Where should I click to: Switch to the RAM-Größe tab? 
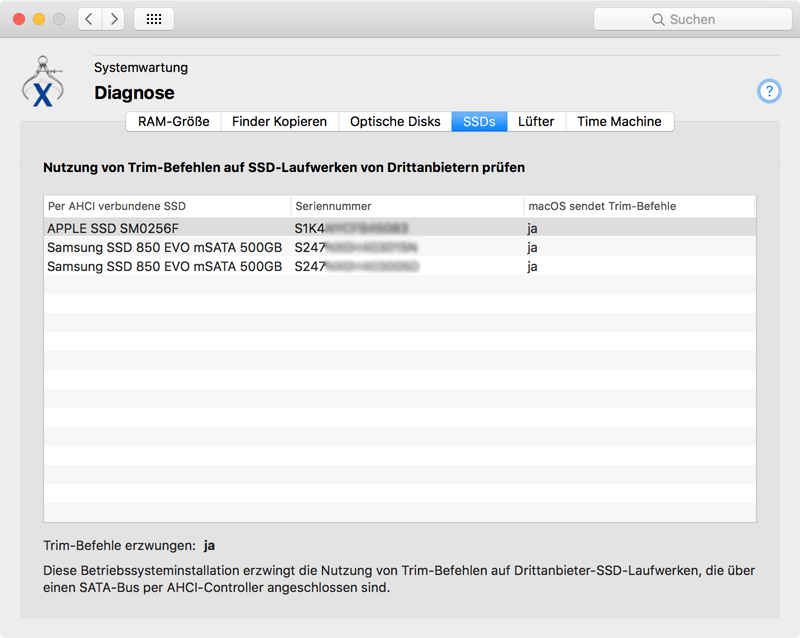click(173, 121)
